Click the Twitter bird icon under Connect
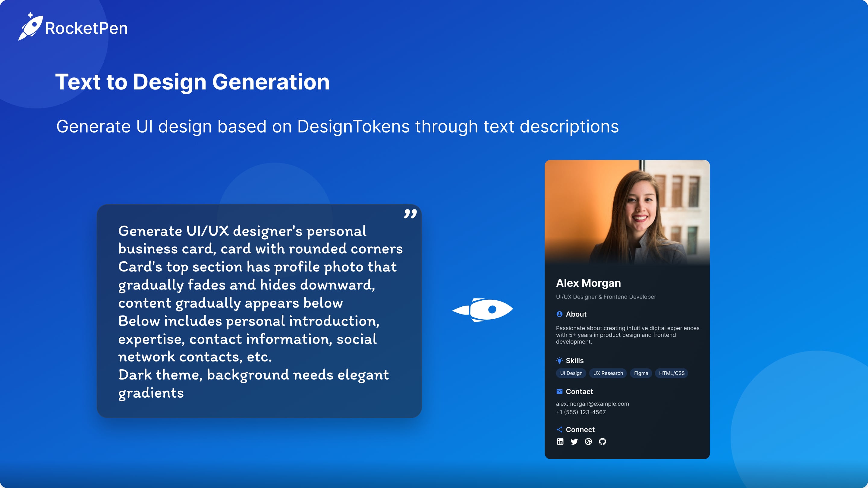Viewport: 868px width, 488px height. tap(574, 442)
